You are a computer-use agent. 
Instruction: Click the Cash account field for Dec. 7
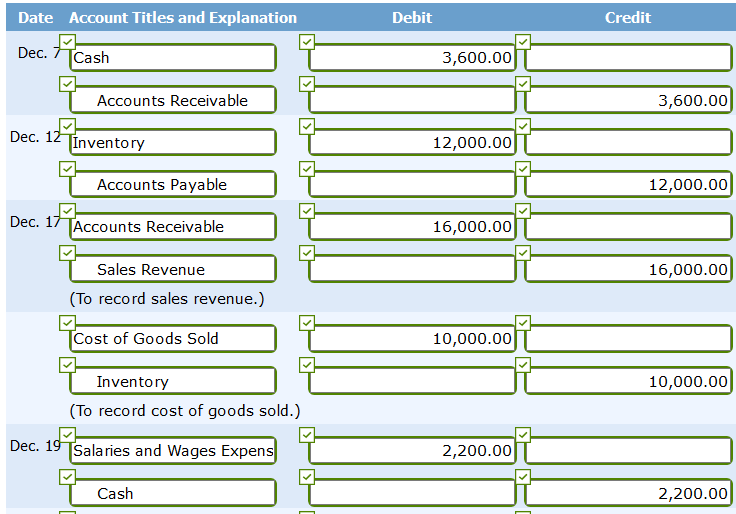point(173,58)
